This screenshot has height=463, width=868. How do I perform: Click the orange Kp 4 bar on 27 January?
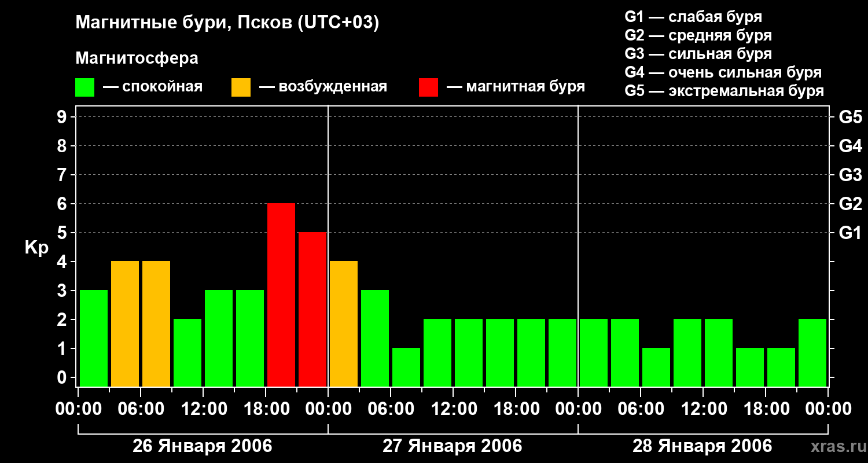(344, 324)
